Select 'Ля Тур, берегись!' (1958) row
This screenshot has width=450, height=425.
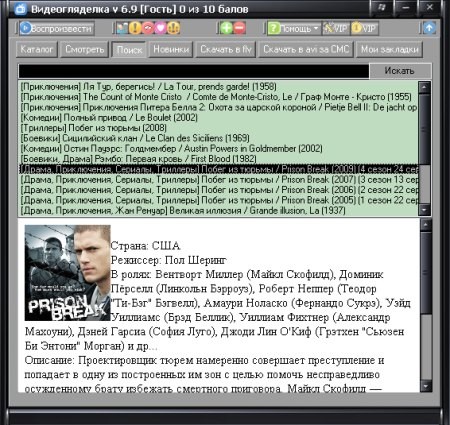tap(218, 87)
